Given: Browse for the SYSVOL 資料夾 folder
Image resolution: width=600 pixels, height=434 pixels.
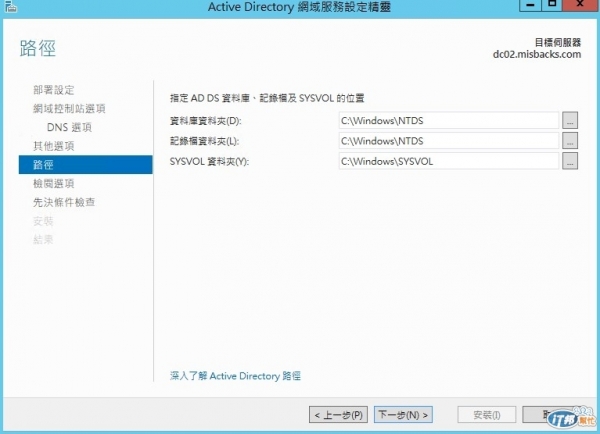Looking at the screenshot, I should 570,161.
